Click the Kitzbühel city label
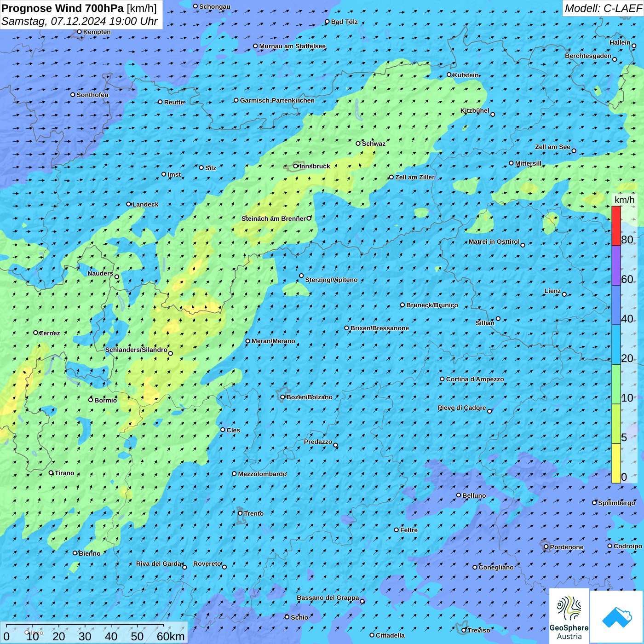Image resolution: width=644 pixels, height=644 pixels. (475, 110)
